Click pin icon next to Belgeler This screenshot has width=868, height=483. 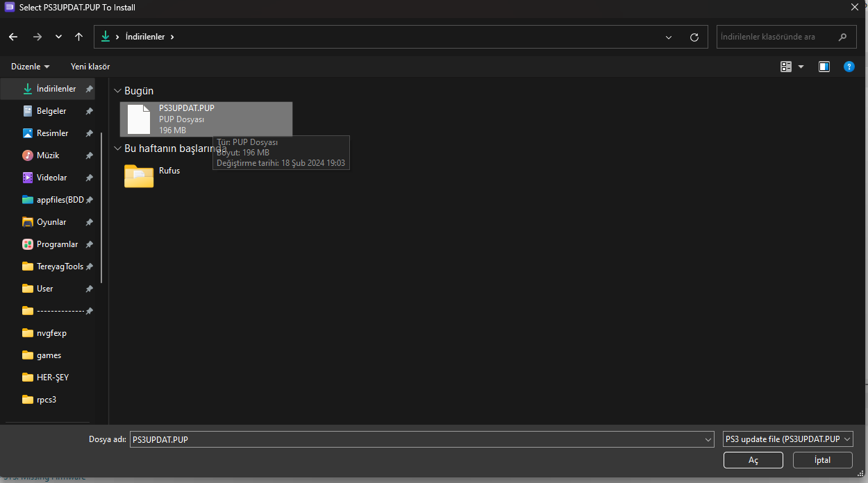pyautogui.click(x=89, y=111)
